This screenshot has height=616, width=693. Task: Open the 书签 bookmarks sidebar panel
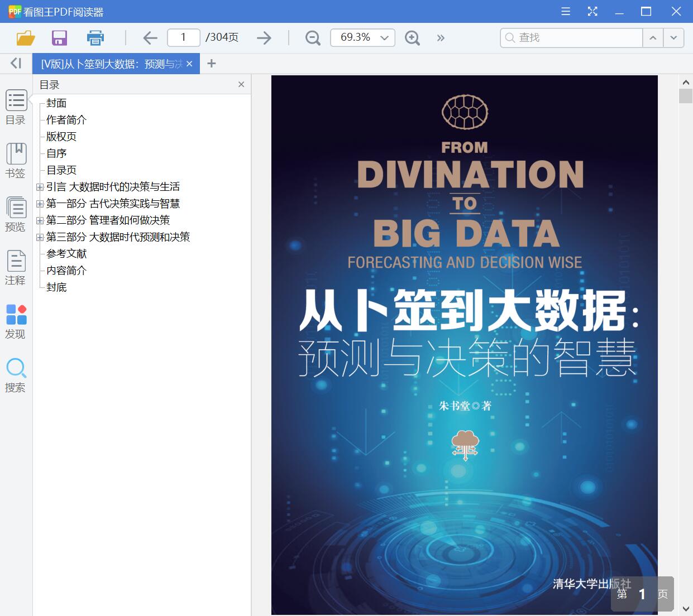coord(16,161)
